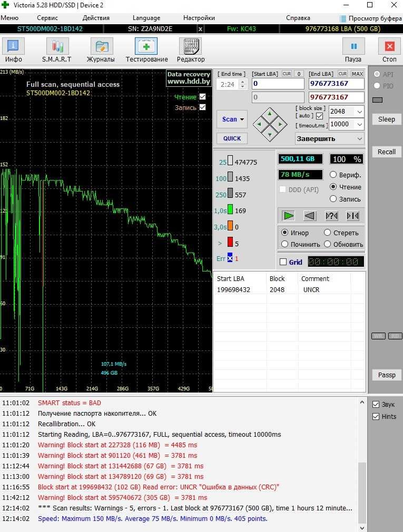Toggle the auto block size checkbox

click(x=319, y=116)
